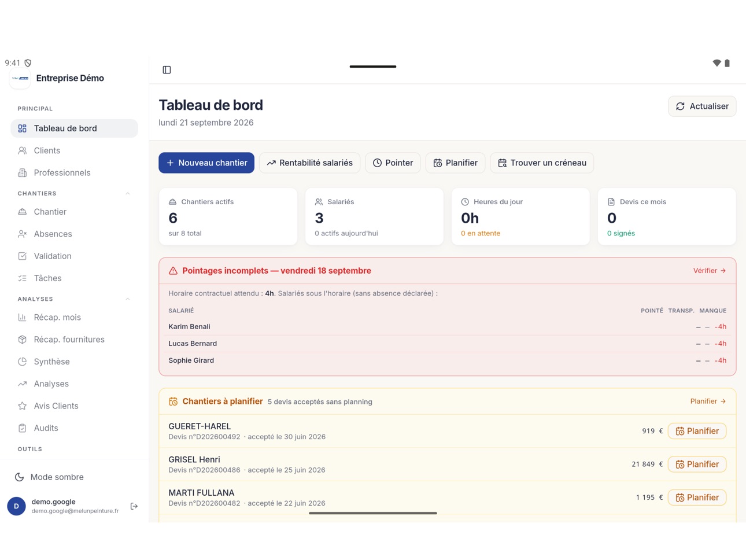Collapse the ANALYSES section chevron

tap(128, 299)
